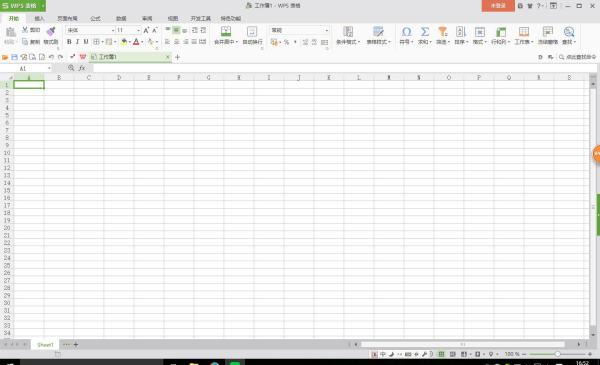Switch to the Data ribbon tab

coord(121,18)
